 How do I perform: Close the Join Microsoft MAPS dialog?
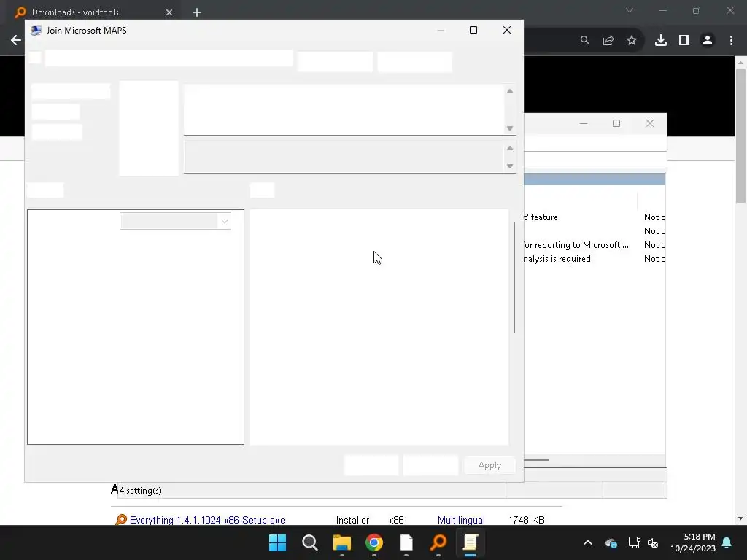[x=507, y=30]
